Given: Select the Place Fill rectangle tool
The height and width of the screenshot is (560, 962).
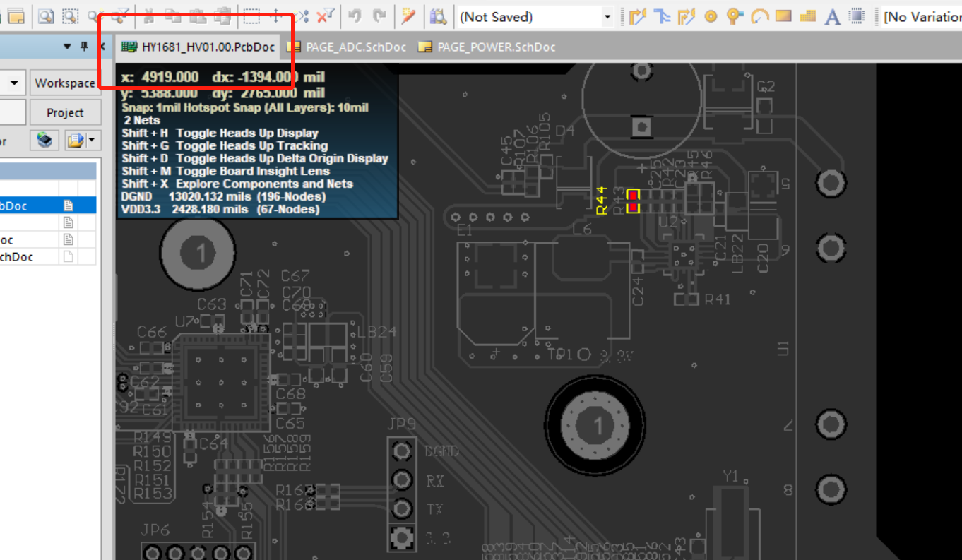Looking at the screenshot, I should click(783, 16).
